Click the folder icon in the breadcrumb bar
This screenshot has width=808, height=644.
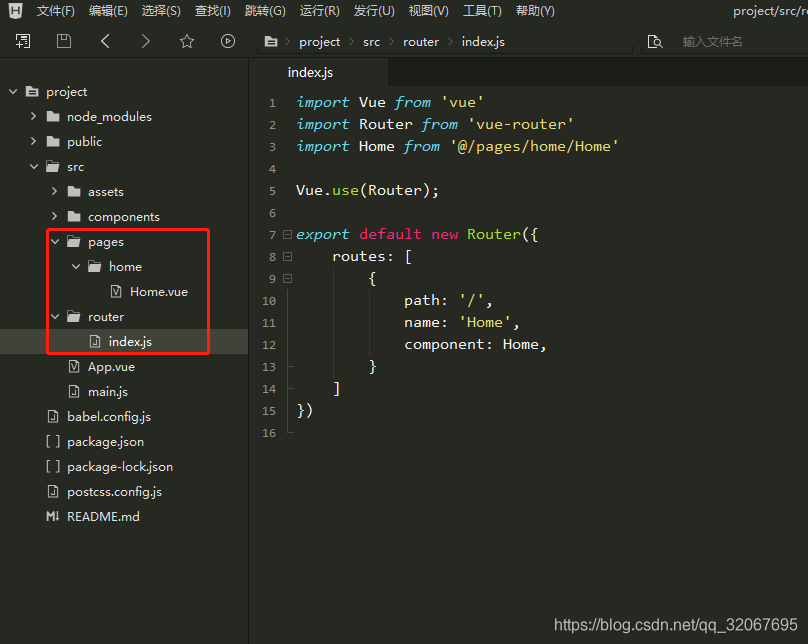point(272,41)
